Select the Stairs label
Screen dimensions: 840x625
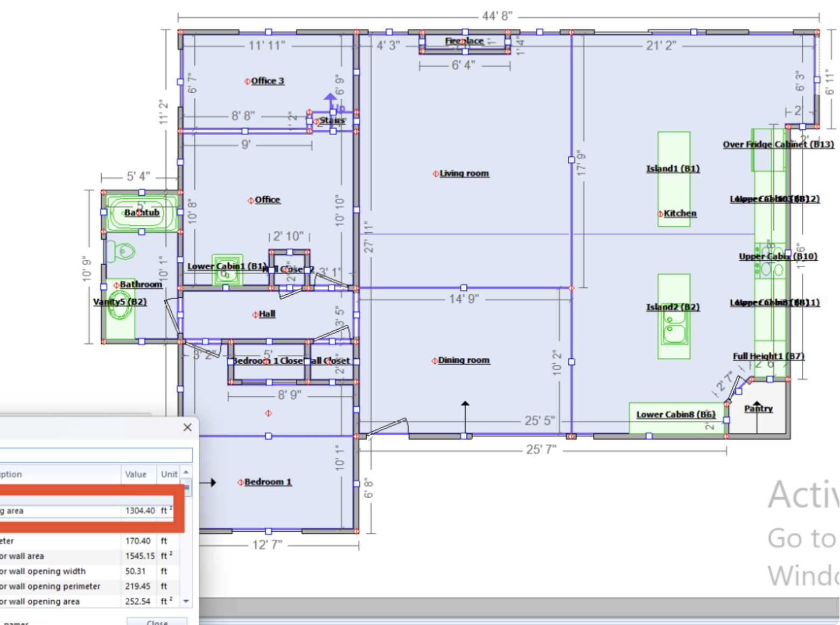(332, 120)
